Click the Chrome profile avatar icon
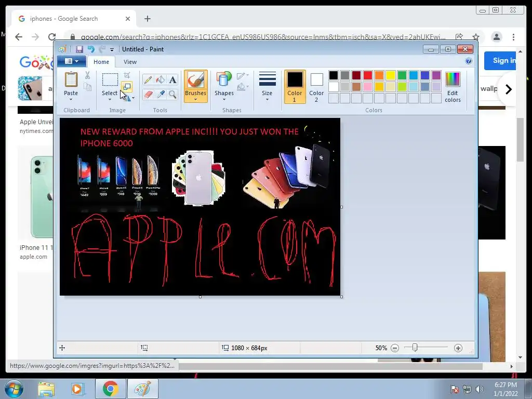The height and width of the screenshot is (399, 532). pos(496,37)
